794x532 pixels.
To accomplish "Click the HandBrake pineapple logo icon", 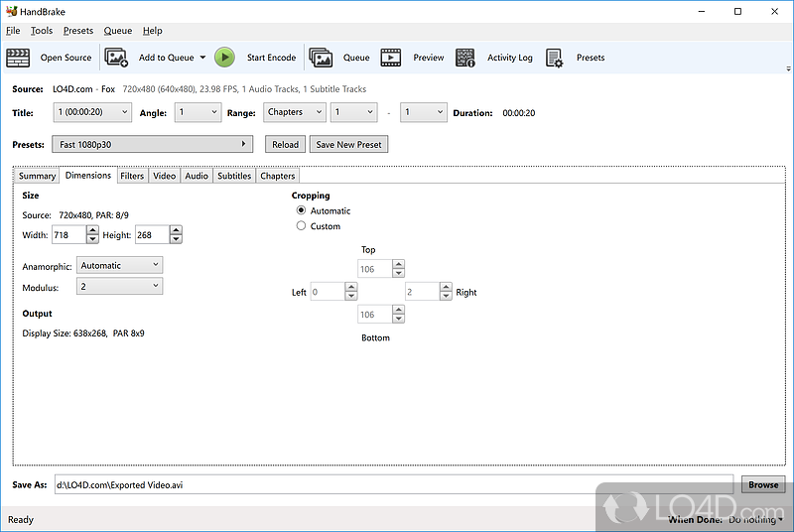I will 11,11.
